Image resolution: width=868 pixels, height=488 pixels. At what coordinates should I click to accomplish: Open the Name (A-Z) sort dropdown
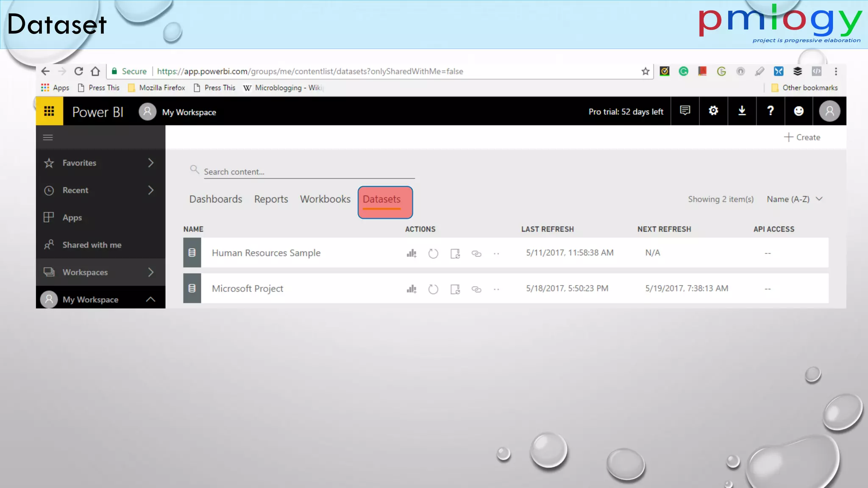pyautogui.click(x=794, y=199)
